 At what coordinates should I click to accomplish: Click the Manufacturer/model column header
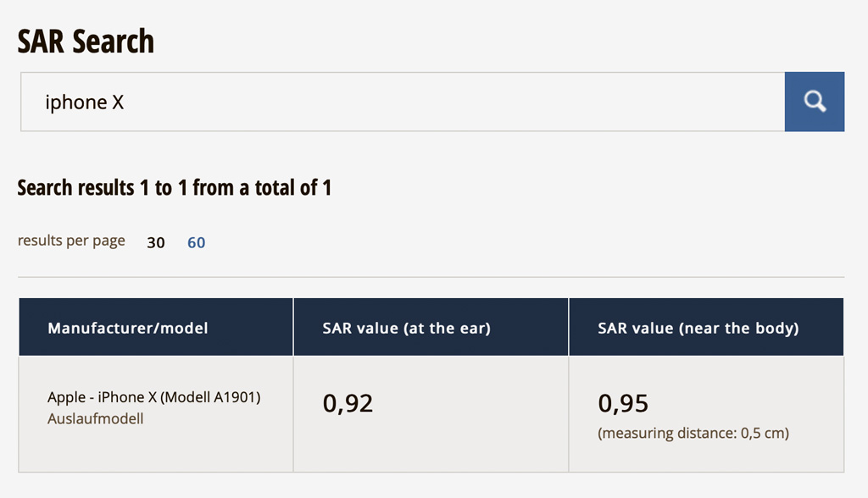(x=128, y=328)
